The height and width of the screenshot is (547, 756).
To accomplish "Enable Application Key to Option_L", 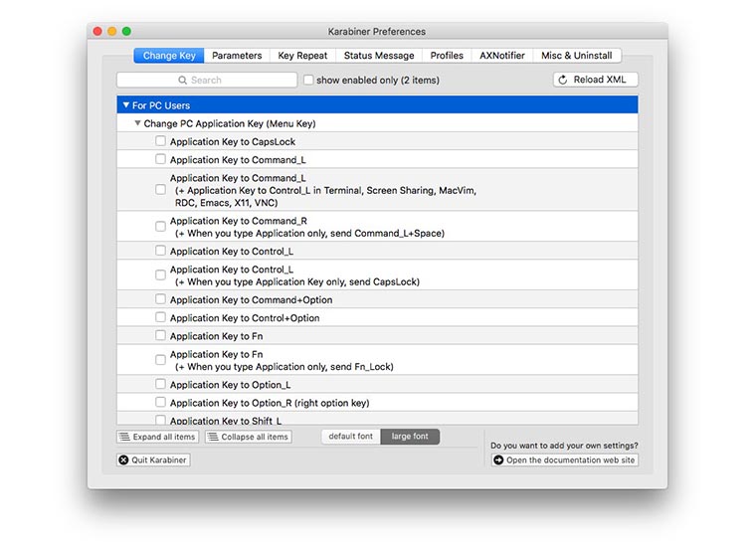I will (160, 384).
